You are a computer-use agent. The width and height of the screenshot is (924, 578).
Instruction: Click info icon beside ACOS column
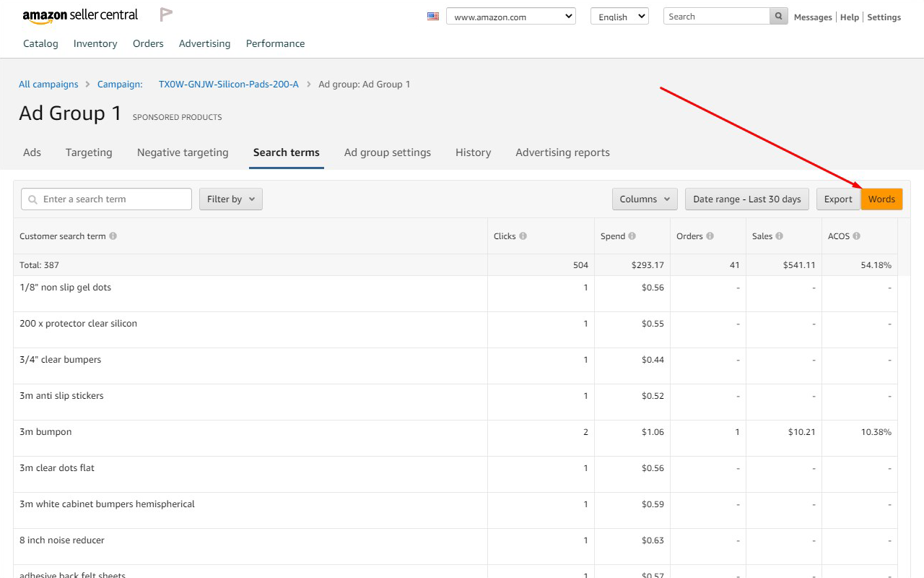coord(856,236)
